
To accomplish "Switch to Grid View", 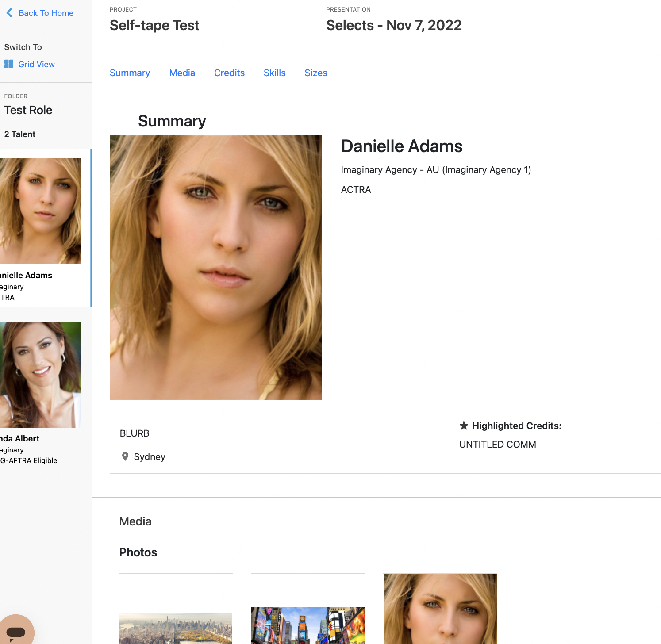I will point(36,64).
